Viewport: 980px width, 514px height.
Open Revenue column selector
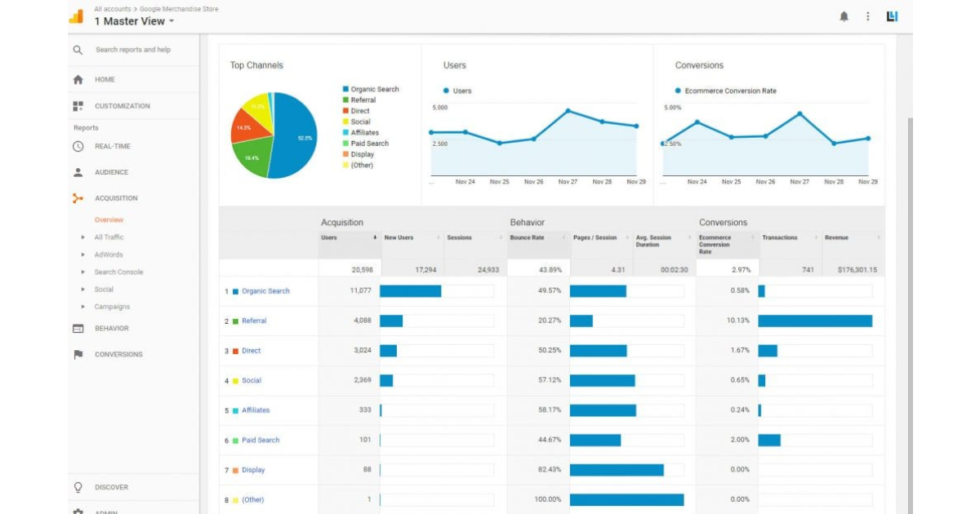879,238
